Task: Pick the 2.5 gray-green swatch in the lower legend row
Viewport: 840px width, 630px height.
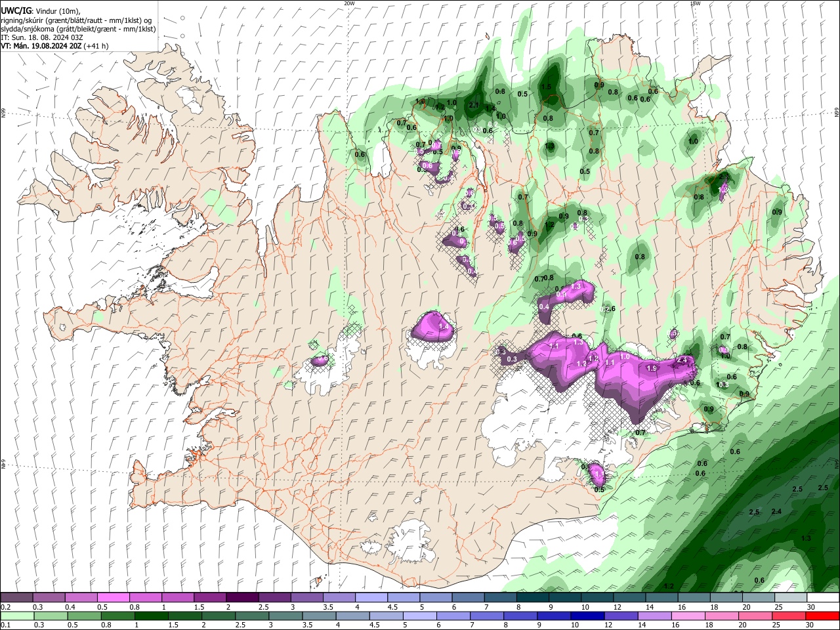Action: coord(253,616)
